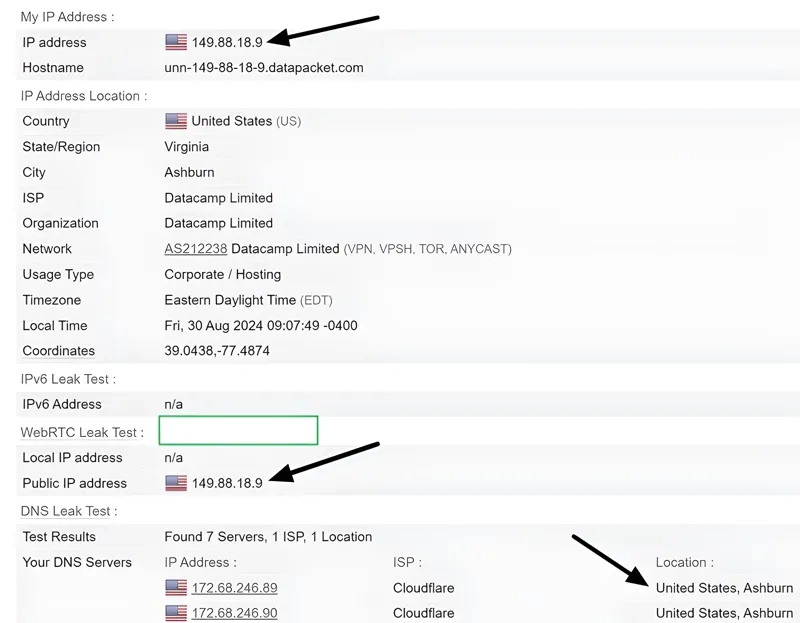Click the 'Your DNS Servers' label

point(77,562)
